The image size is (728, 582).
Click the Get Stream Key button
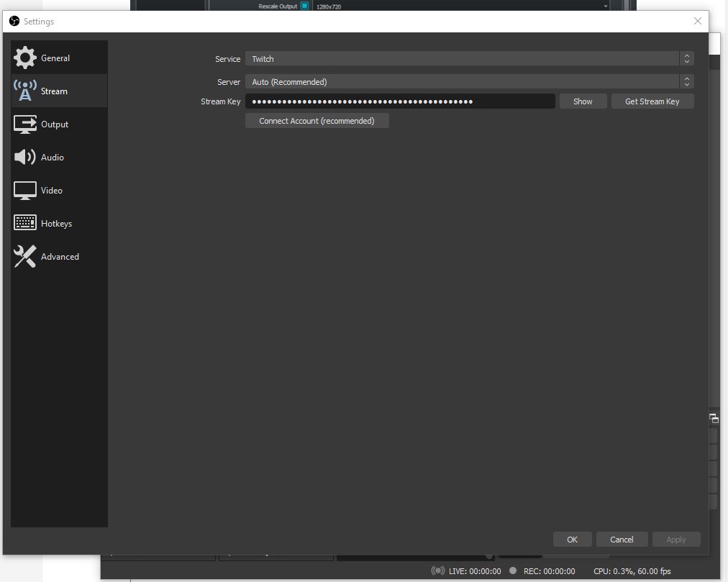652,101
